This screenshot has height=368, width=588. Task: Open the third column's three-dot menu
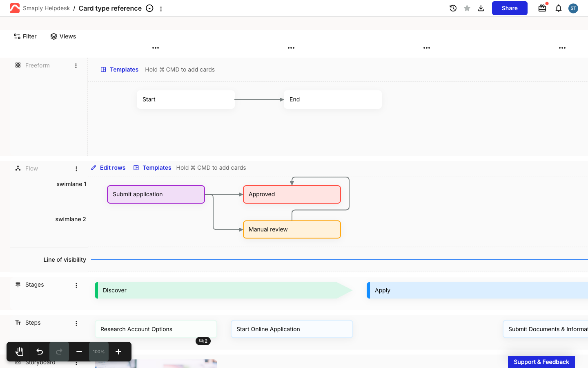(427, 48)
